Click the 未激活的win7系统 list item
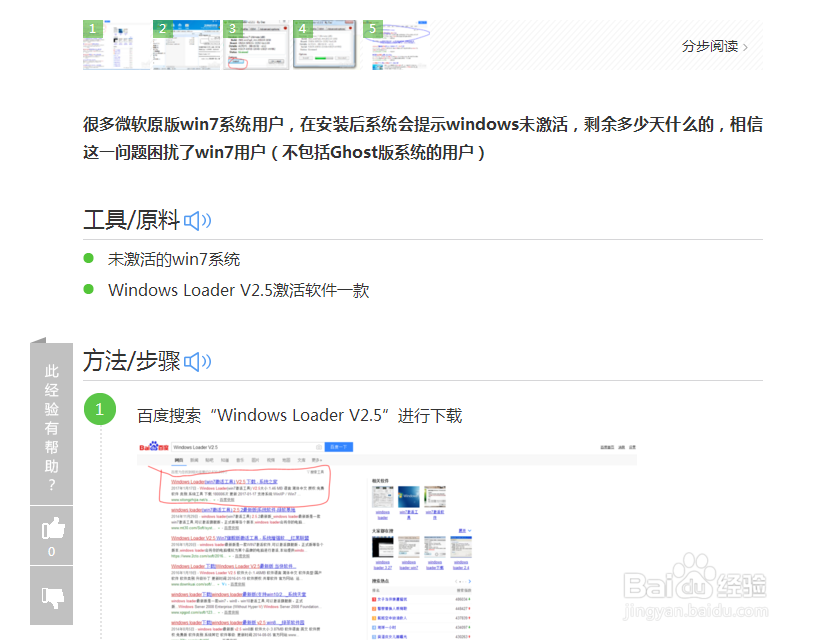The height and width of the screenshot is (640, 813). pyautogui.click(x=174, y=259)
